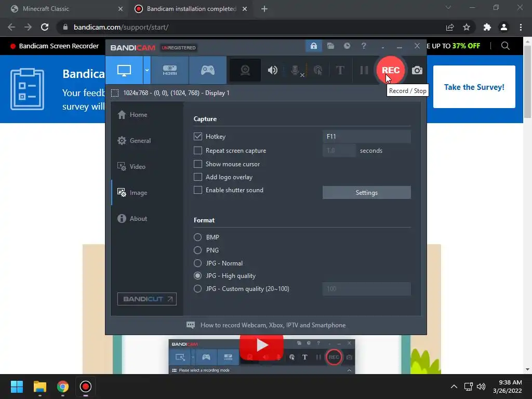
Task: Select Screen recording mode in Bandicam
Action: coord(124,70)
